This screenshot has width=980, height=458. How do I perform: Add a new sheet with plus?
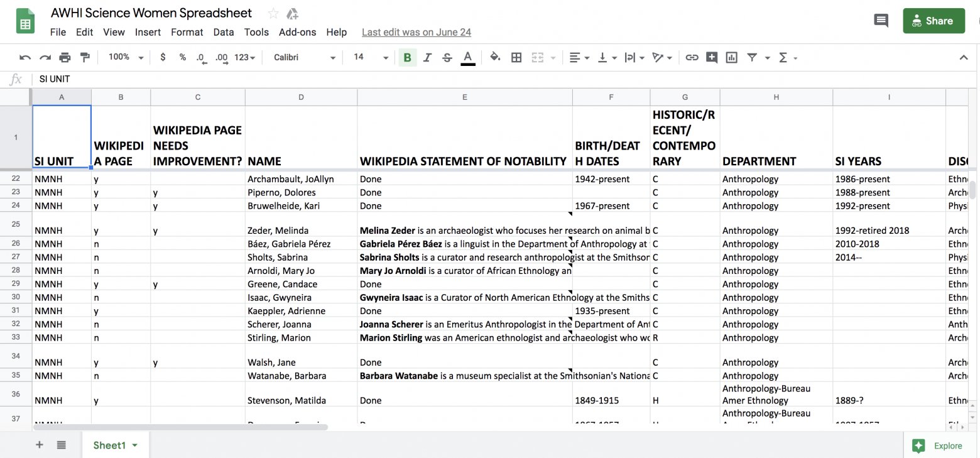tap(39, 445)
